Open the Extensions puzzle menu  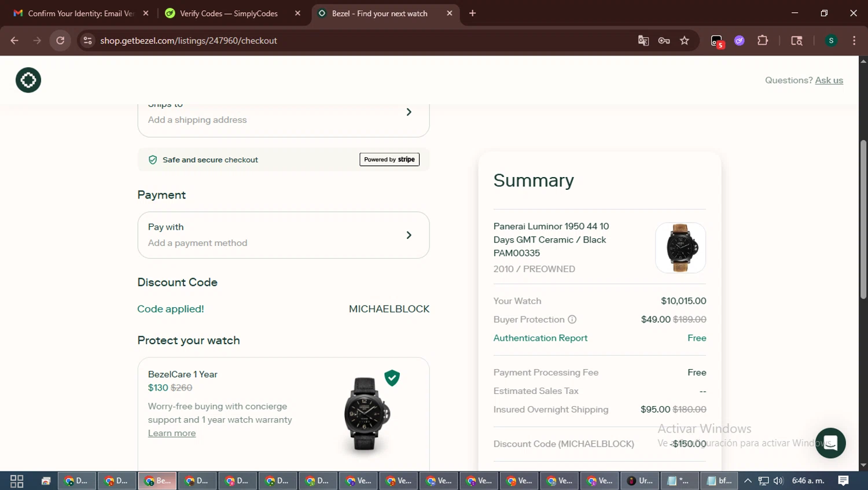point(763,40)
